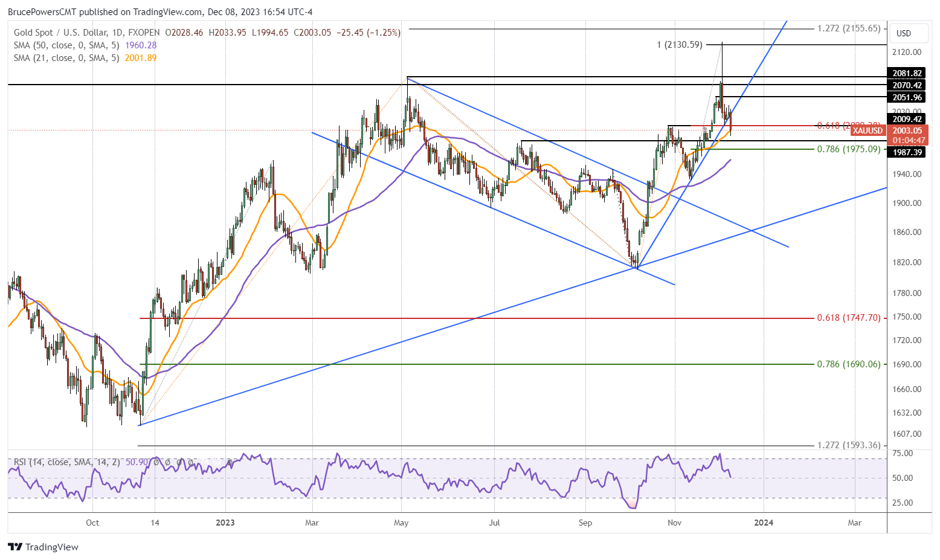Image resolution: width=940 pixels, height=560 pixels.
Task: Click the 1720.00 price axis label
Action: pyautogui.click(x=907, y=341)
